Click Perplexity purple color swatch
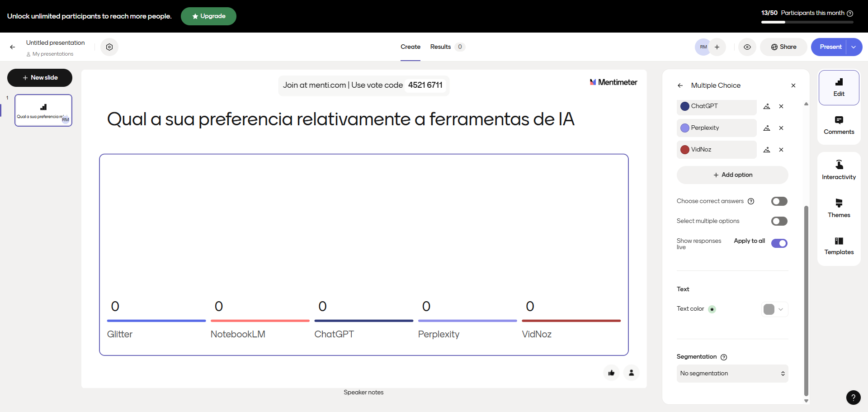The image size is (868, 412). click(x=685, y=128)
